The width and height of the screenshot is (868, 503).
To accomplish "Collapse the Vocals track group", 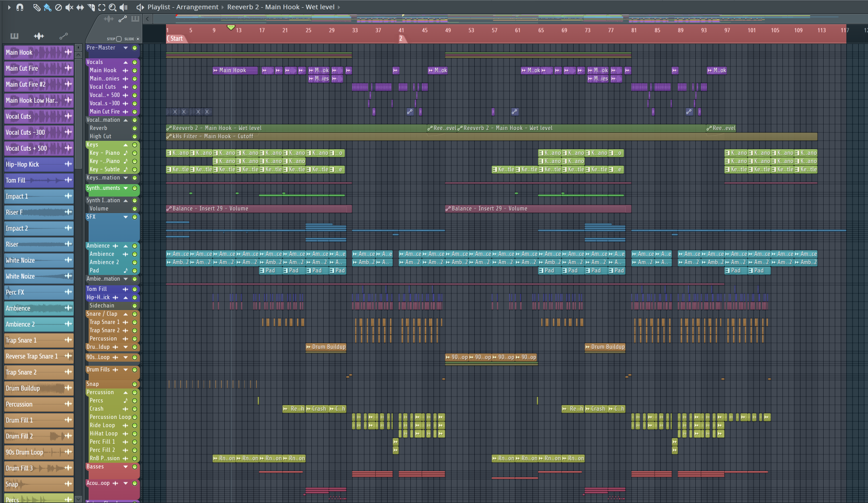I will [x=125, y=62].
